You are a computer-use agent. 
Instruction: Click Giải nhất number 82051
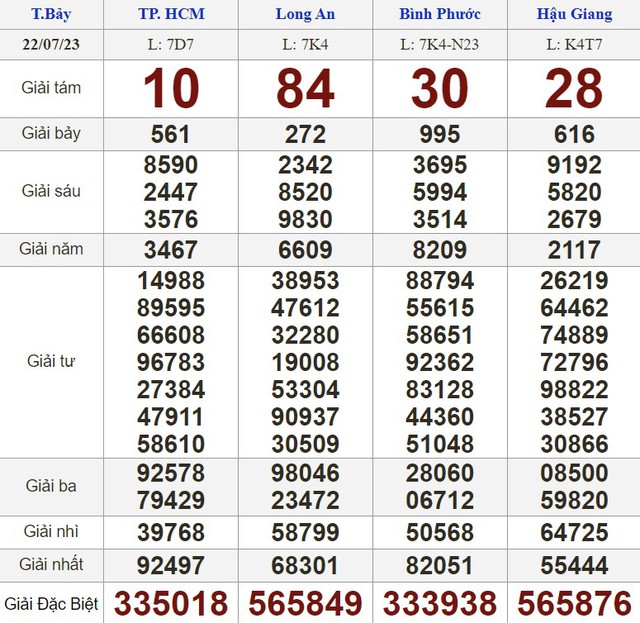(440, 566)
